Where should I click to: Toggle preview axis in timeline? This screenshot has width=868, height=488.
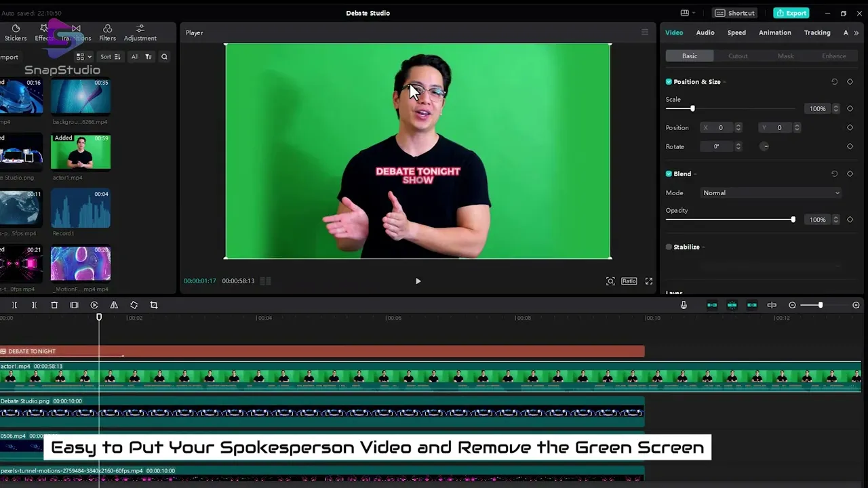pyautogui.click(x=772, y=305)
